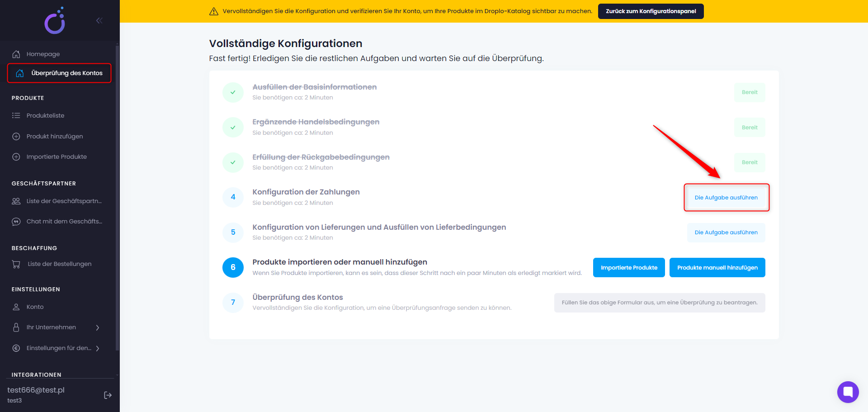Click step 7 number circle
Image resolution: width=868 pixels, height=412 pixels.
(x=233, y=303)
